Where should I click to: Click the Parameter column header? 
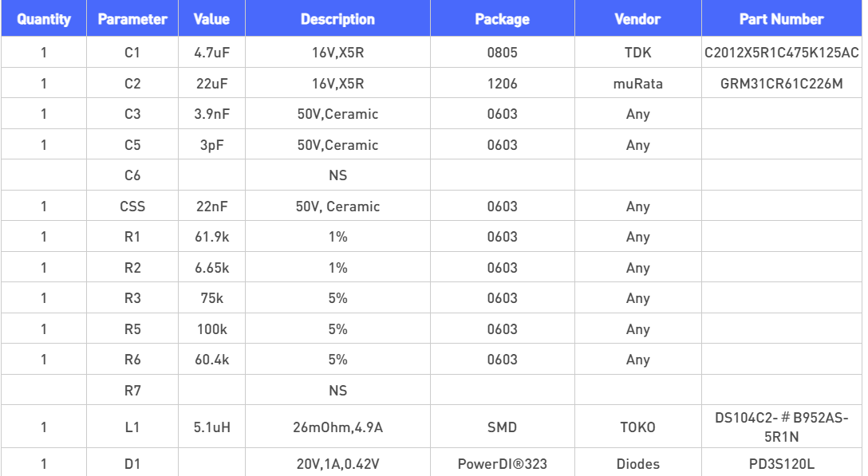[132, 19]
